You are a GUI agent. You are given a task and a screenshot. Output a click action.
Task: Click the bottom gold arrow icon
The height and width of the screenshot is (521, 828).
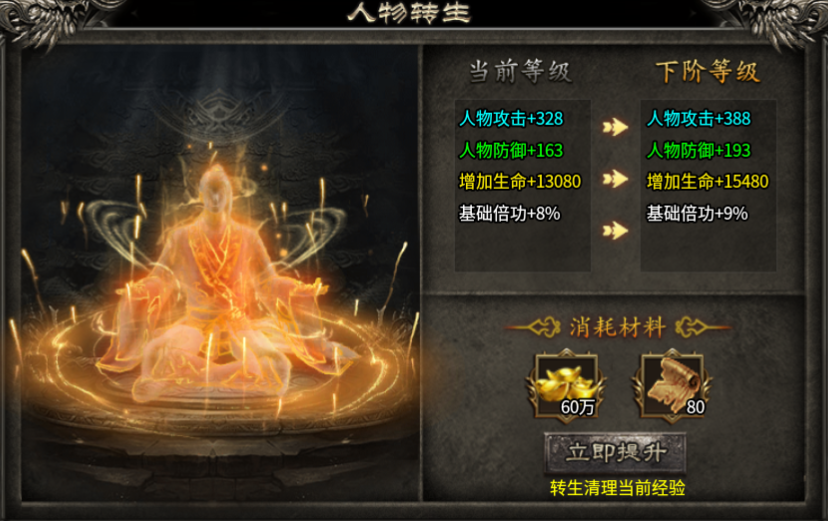coord(615,230)
